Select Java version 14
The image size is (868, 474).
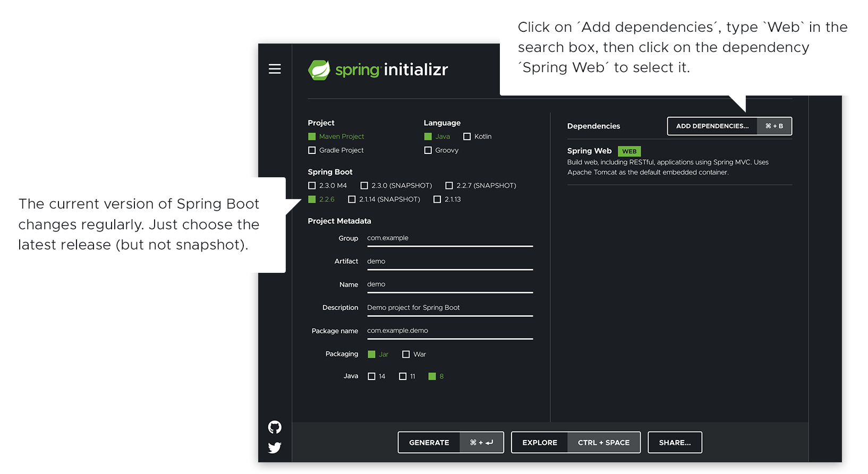click(x=371, y=376)
